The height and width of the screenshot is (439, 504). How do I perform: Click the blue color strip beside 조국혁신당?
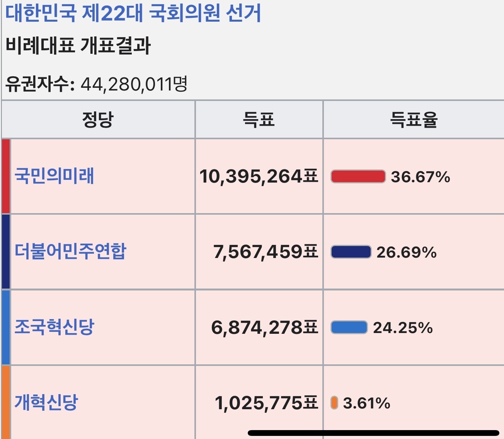pyautogui.click(x=6, y=327)
